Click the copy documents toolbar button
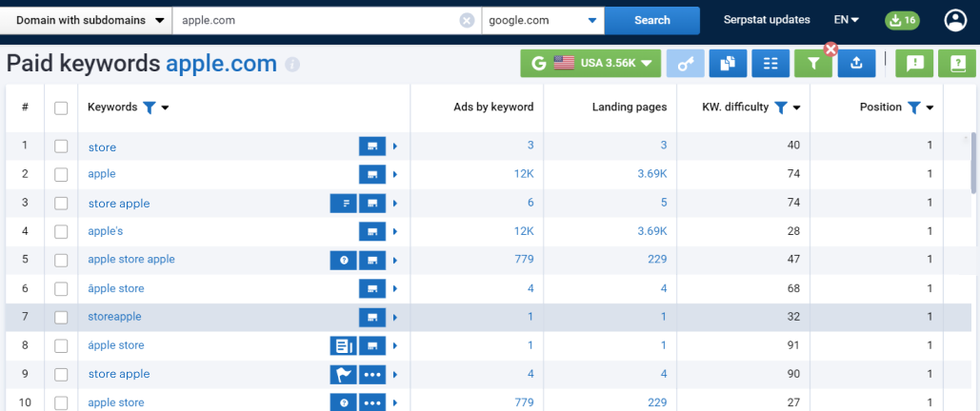Viewport: 980px width, 411px height. 729,63
